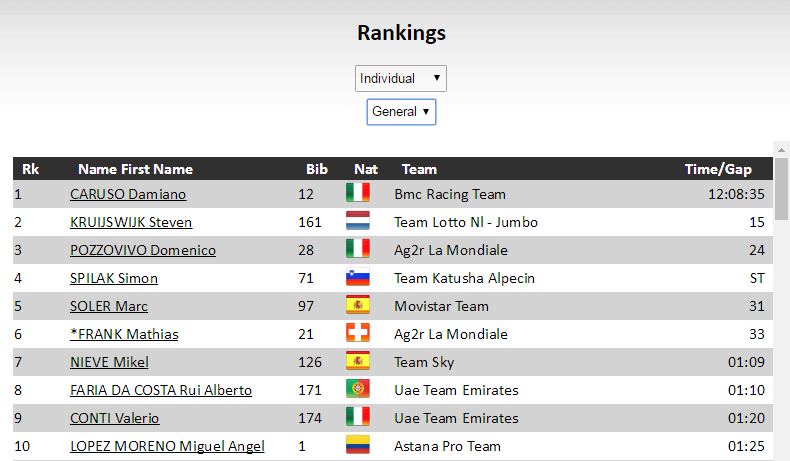The height and width of the screenshot is (461, 790).
Task: Click the Italian flag beside Conti Valerio
Action: [x=357, y=417]
